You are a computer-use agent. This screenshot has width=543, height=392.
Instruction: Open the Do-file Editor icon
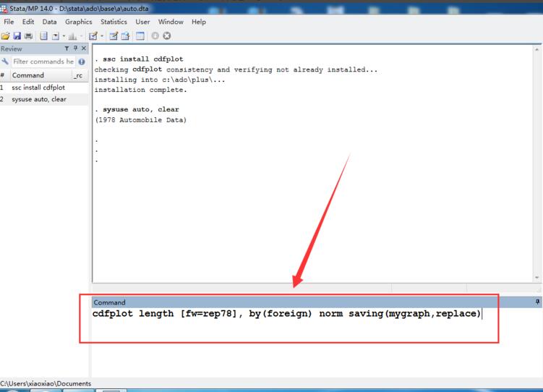click(93, 35)
